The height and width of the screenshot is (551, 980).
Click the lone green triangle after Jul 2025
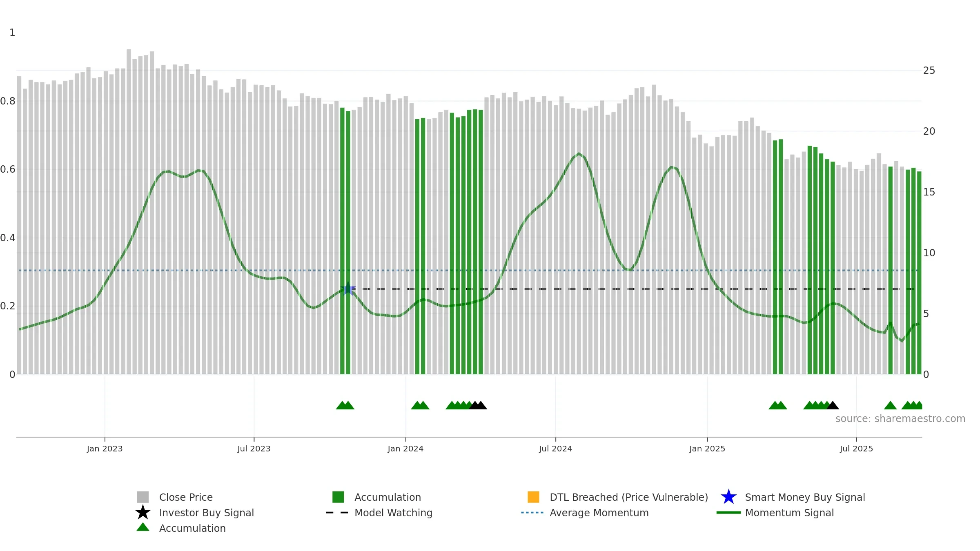(891, 405)
